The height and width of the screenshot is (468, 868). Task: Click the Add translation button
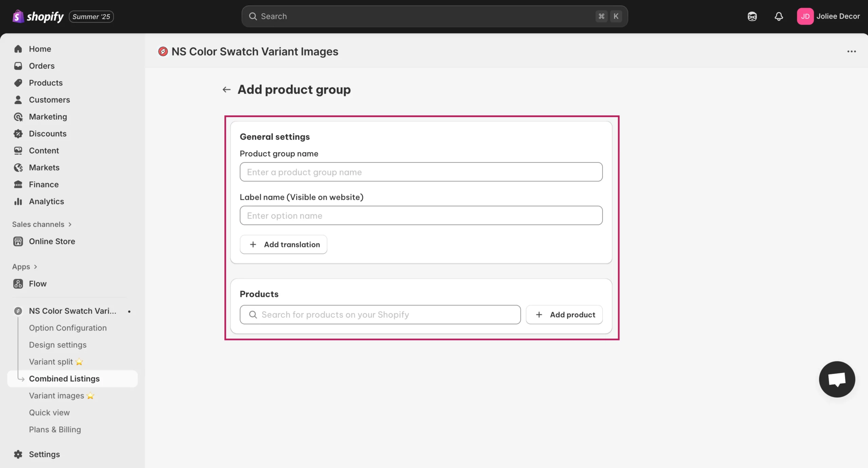(283, 244)
